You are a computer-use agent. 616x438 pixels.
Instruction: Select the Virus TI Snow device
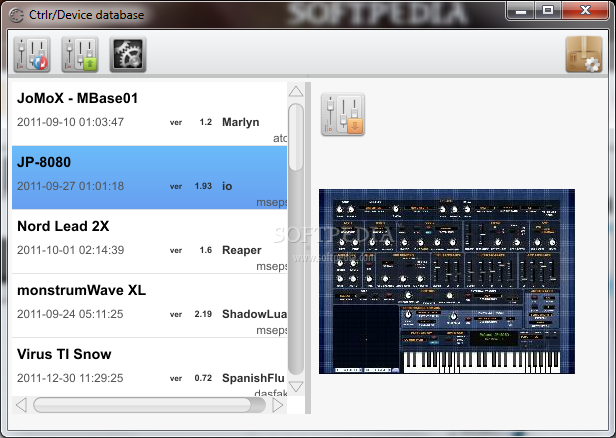coord(149,367)
